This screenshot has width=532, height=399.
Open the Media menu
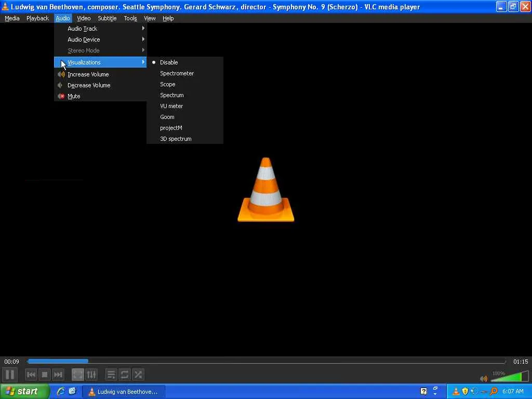coord(12,18)
